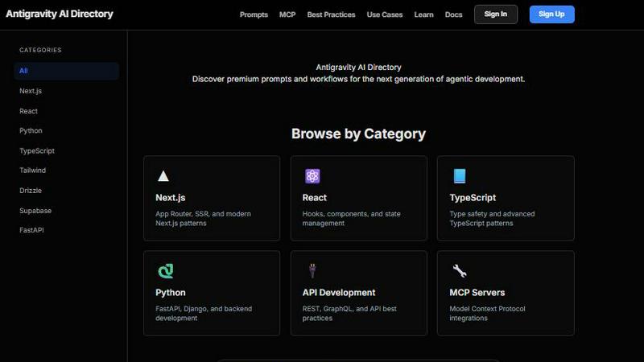Screen dimensions: 644x362
Task: Click 'Type safety and advanced' description
Action: tap(492, 214)
